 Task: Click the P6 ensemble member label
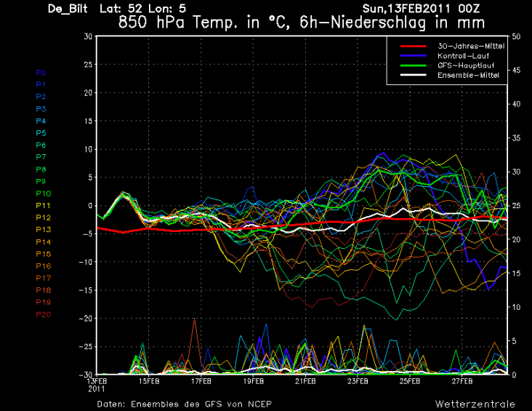[41, 145]
